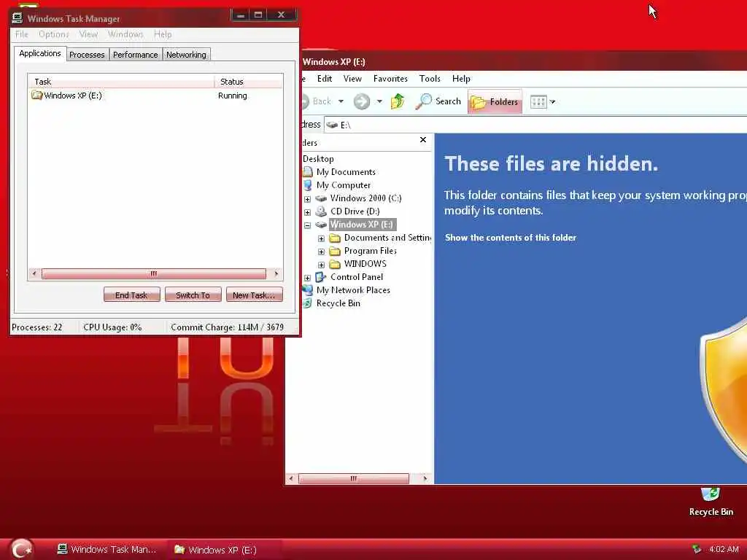Click right arrow of task list scrollbar
This screenshot has height=560, width=747.
(276, 274)
